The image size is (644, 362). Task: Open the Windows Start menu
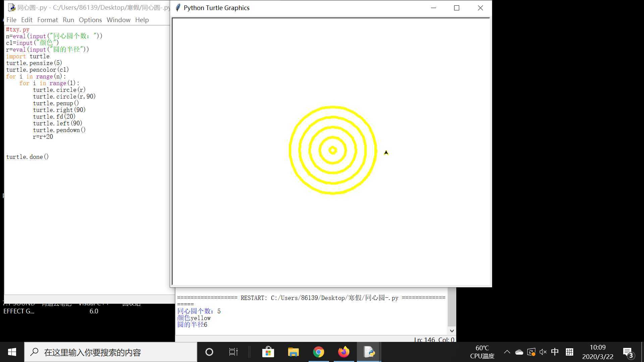click(12, 352)
